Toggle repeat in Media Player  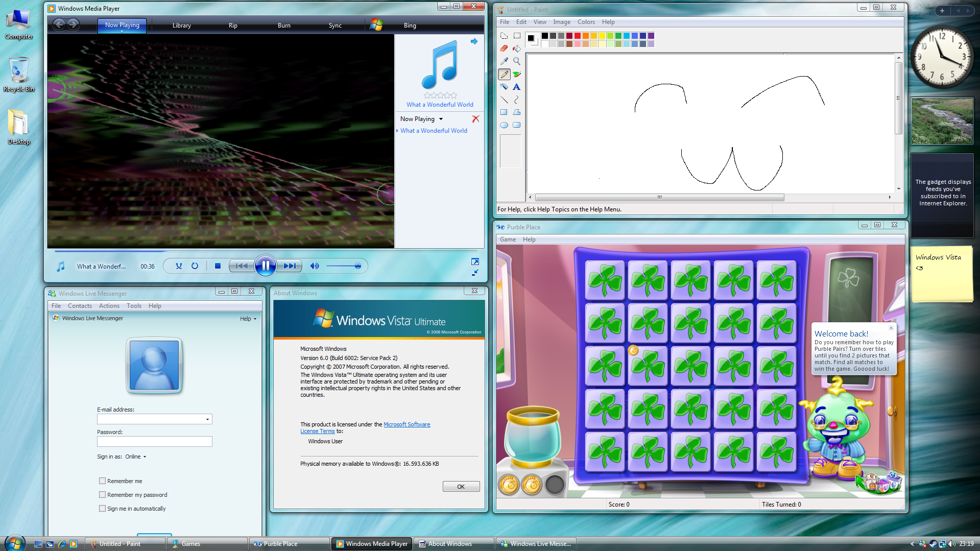click(195, 266)
